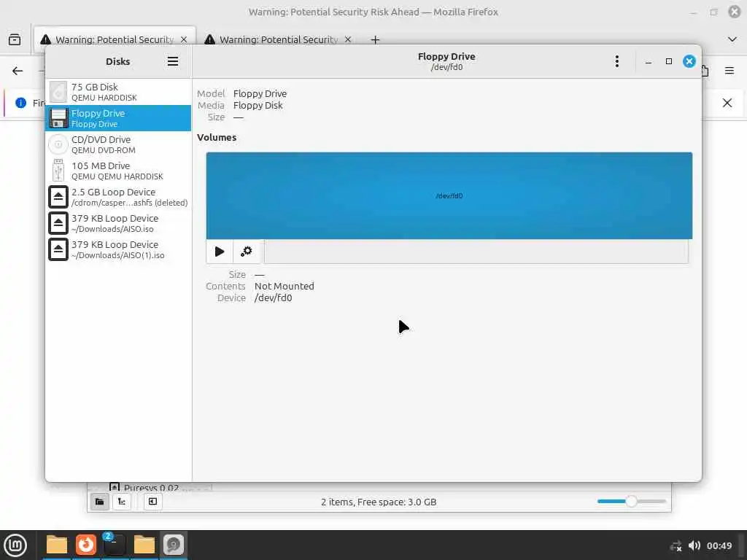Select the 105 MB Drive entry

tap(118, 171)
